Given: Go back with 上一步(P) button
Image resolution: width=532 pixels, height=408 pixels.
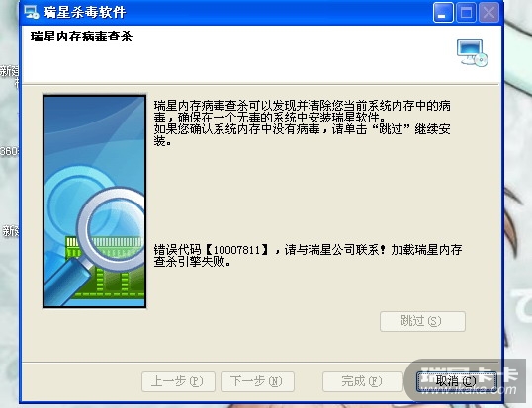Looking at the screenshot, I should click(178, 381).
